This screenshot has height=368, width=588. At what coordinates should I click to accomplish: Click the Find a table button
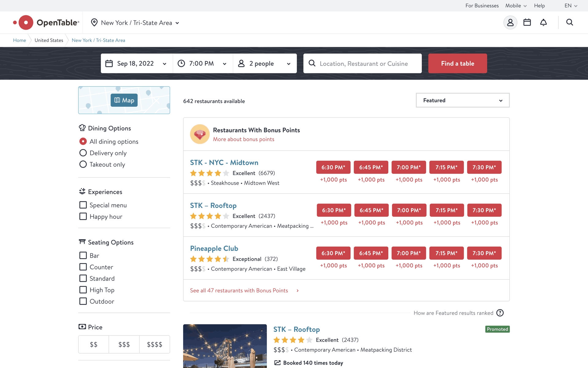[458, 63]
